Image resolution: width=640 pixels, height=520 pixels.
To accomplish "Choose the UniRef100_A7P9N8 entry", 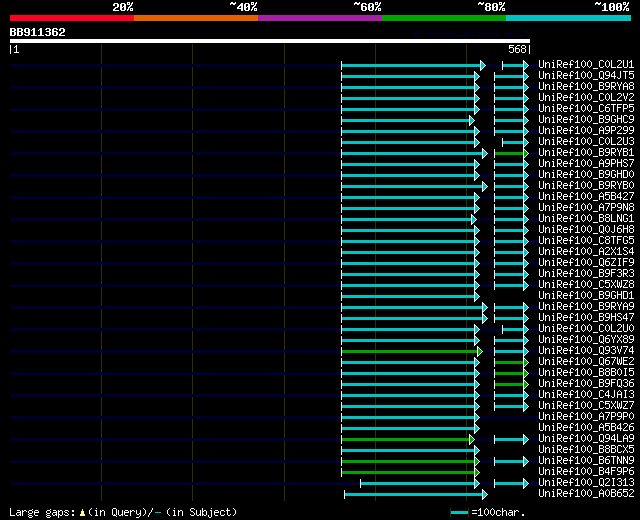I will coord(586,208).
